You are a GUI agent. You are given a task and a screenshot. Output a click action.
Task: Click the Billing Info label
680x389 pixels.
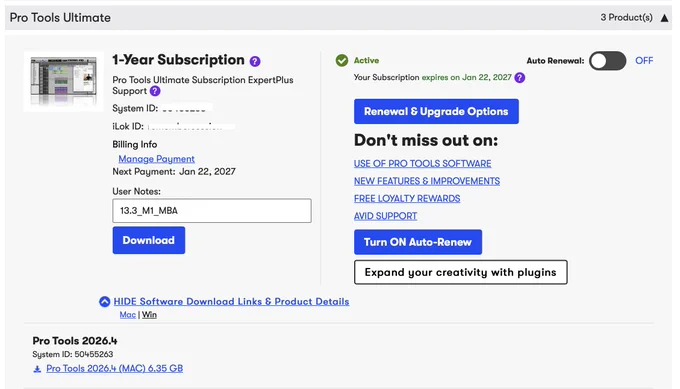pyautogui.click(x=134, y=144)
